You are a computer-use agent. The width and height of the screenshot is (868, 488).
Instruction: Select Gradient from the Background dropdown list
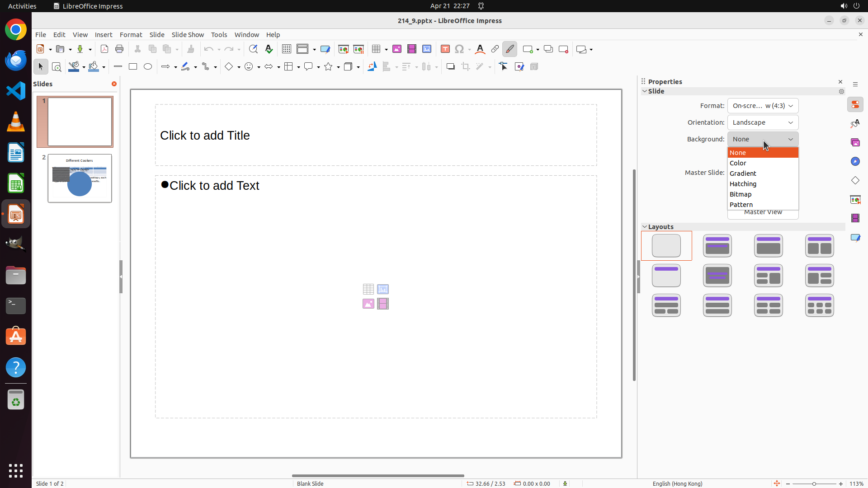click(743, 174)
